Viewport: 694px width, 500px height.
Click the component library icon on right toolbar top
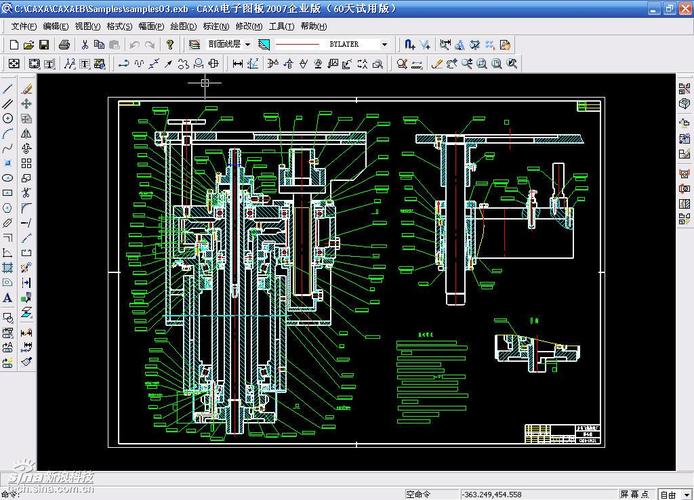(684, 88)
